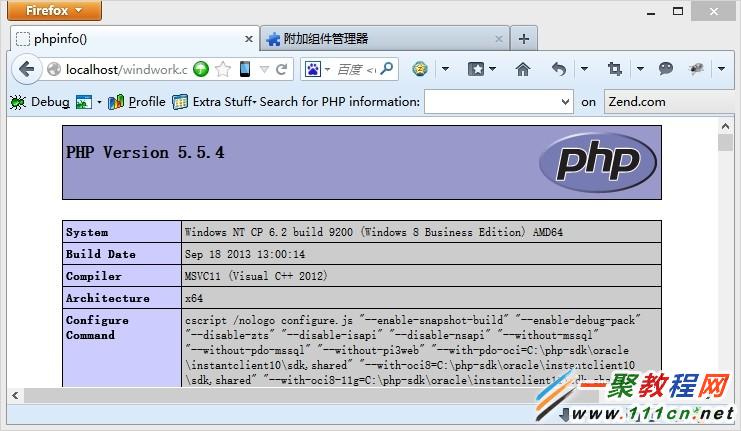741x431 pixels.
Task: Open the orange Firefox menu button
Action: click(x=54, y=10)
